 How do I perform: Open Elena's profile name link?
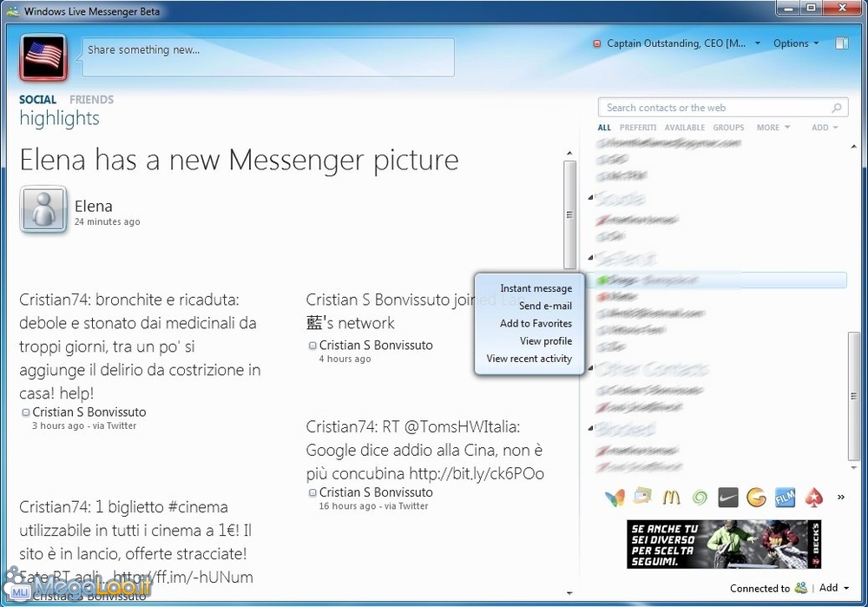(93, 206)
